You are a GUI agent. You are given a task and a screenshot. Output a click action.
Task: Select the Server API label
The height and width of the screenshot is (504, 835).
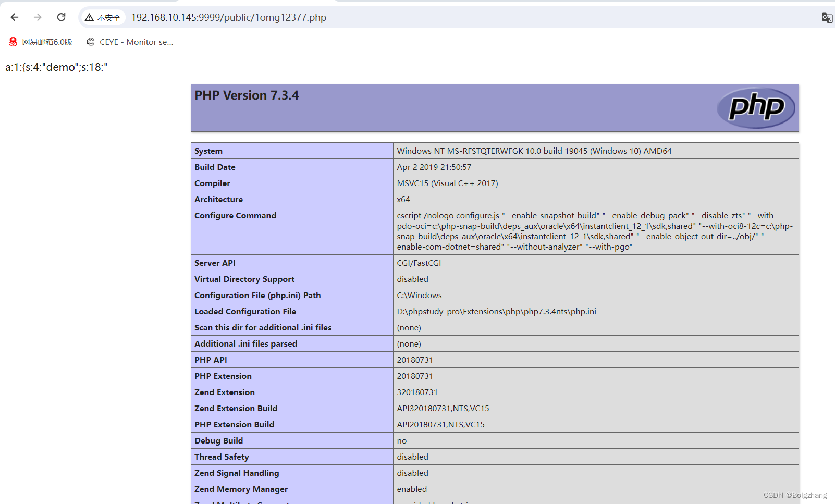[215, 263]
